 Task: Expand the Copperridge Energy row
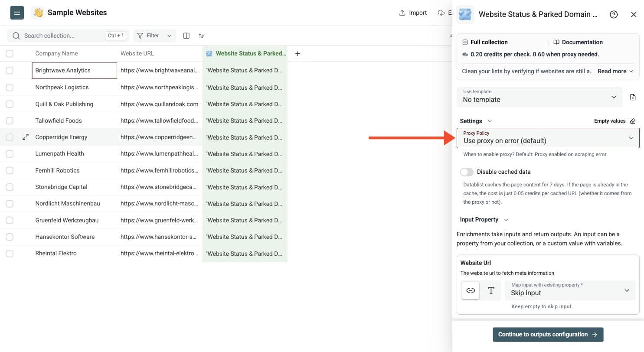pos(26,137)
